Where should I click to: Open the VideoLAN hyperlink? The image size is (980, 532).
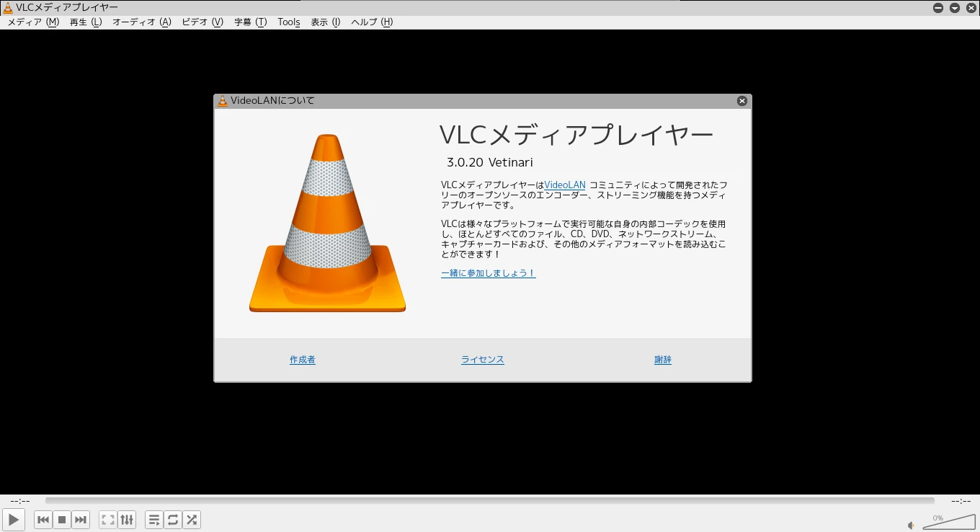click(565, 185)
